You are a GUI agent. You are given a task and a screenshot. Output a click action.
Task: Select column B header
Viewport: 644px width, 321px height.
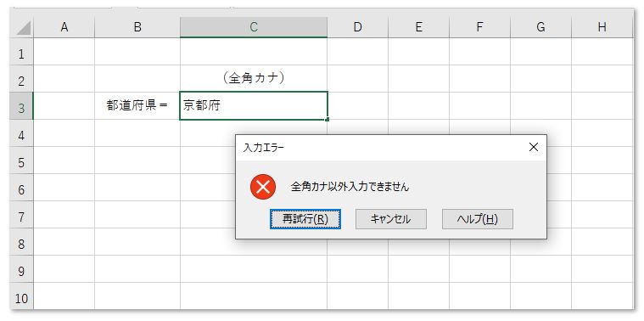point(137,27)
